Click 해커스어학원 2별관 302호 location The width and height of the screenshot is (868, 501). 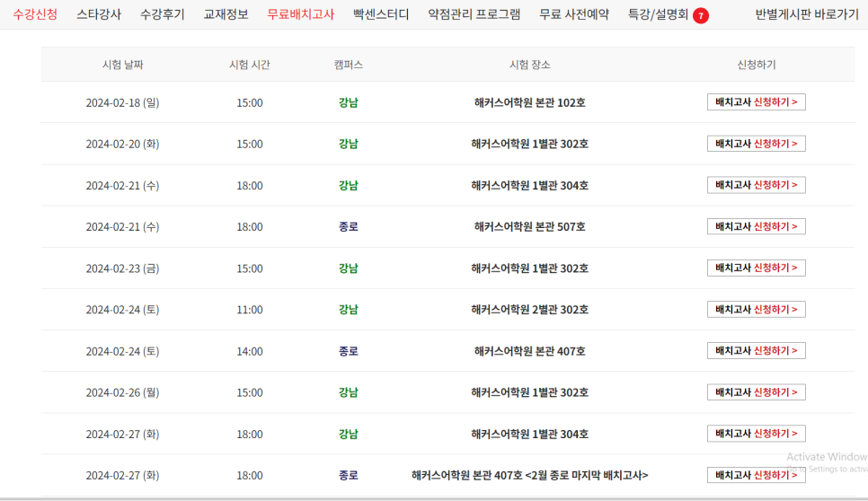pos(530,310)
